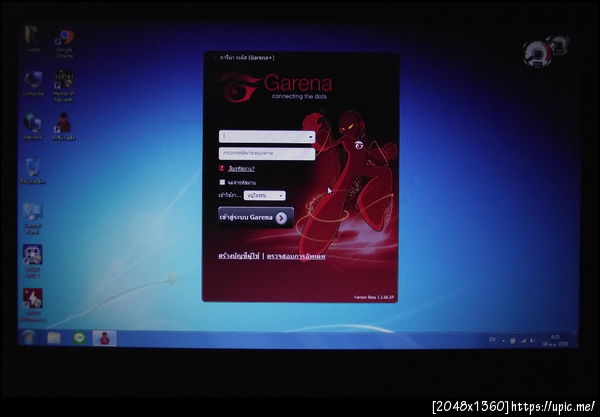This screenshot has width=600, height=417.
Task: Click the round arrow on the Garena login button
Action: (x=281, y=218)
